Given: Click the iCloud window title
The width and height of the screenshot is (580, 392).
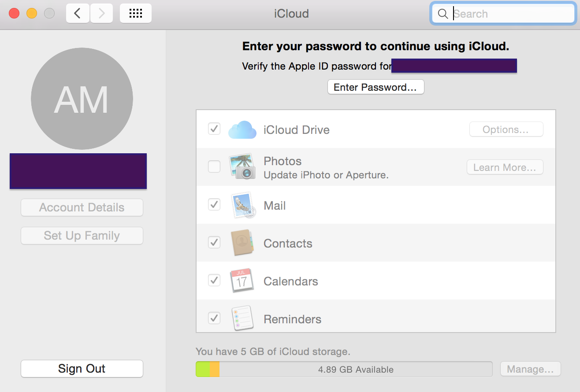Looking at the screenshot, I should click(291, 14).
